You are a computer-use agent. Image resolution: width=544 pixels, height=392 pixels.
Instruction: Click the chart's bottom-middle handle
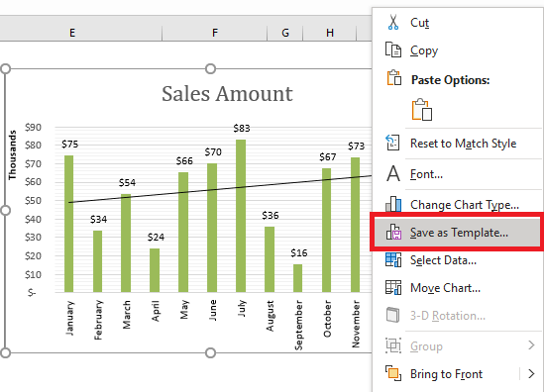tap(210, 352)
